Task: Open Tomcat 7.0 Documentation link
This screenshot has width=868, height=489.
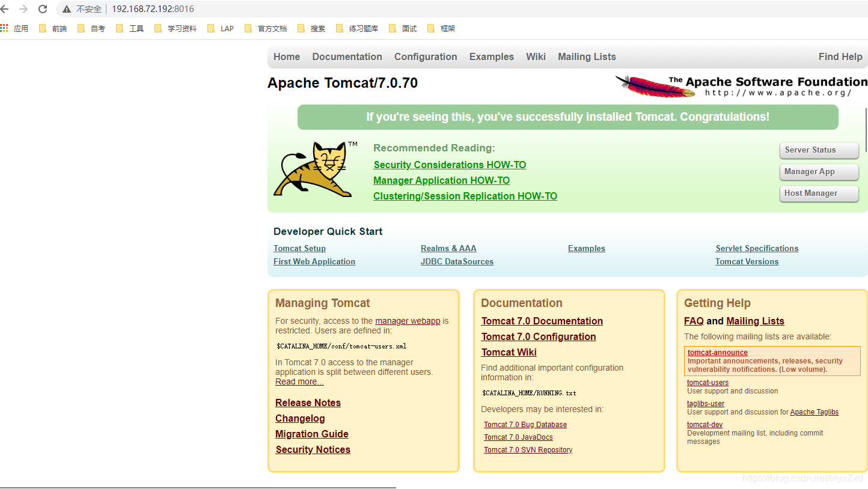Action: (542, 321)
